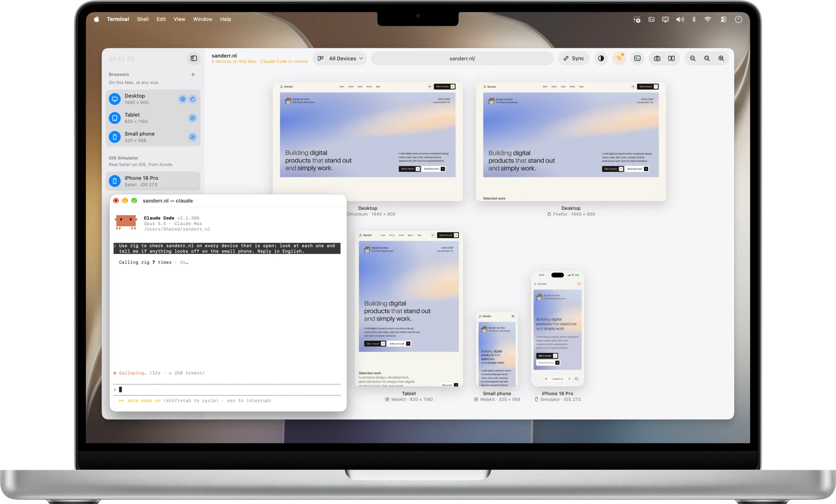Toggle WebKit engine for Tablet row
Image resolution: width=836 pixels, height=504 pixels.
[193, 118]
